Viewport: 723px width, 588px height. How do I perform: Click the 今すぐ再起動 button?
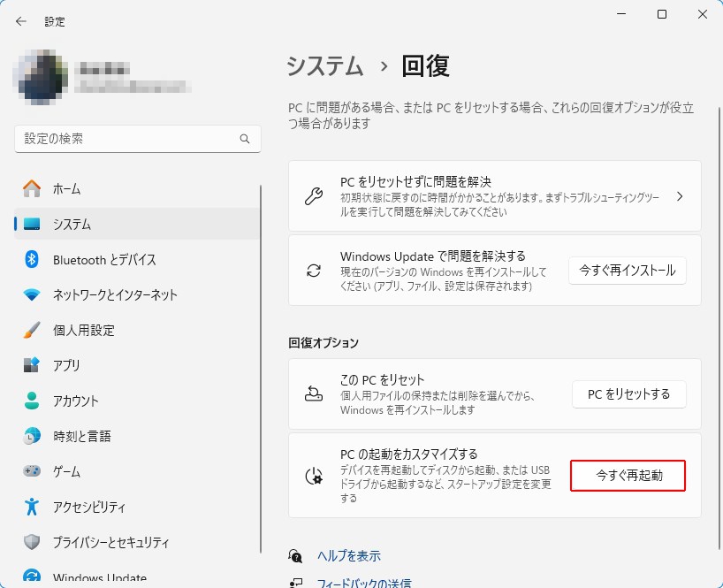[x=628, y=476]
